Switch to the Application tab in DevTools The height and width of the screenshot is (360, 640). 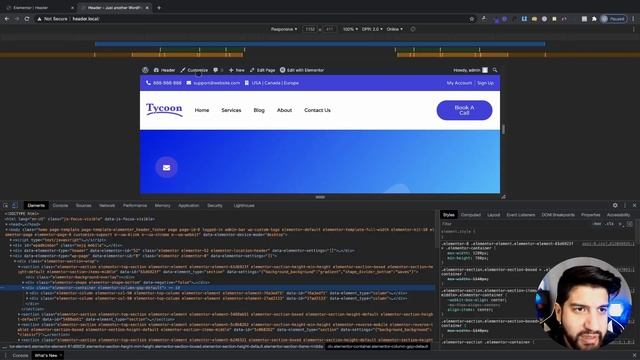tap(189, 205)
